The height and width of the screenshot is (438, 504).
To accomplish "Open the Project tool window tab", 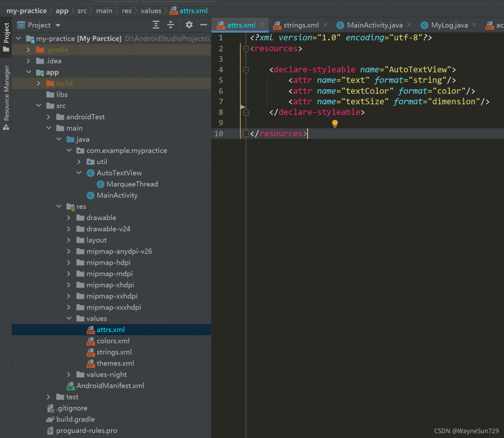I will (x=6, y=37).
